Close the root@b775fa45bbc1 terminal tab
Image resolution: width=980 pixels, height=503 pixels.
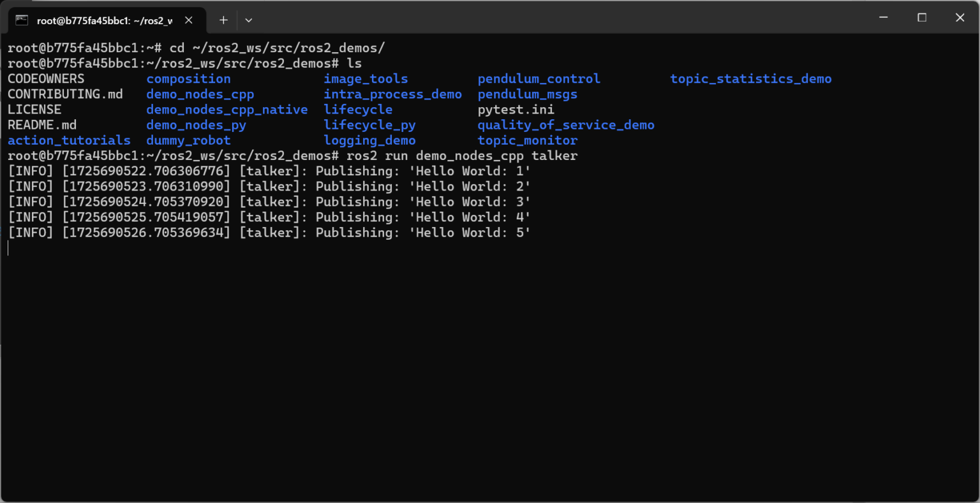tap(189, 20)
